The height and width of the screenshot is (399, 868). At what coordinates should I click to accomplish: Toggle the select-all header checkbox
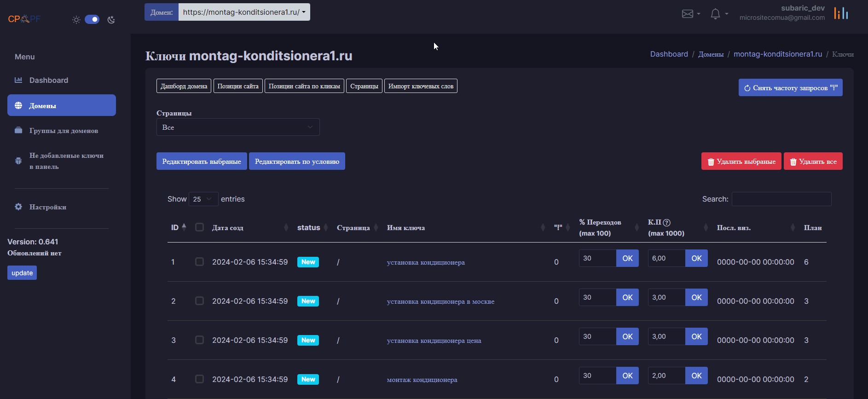coord(199,227)
